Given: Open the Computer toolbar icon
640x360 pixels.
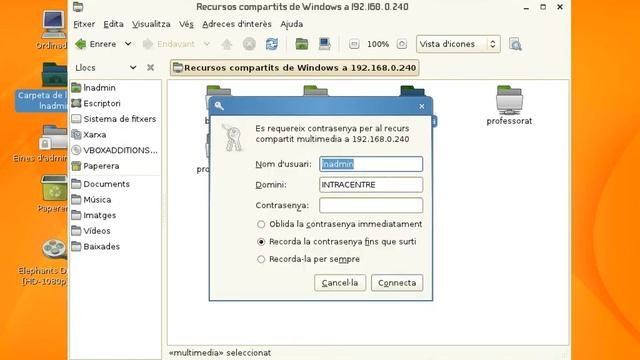Looking at the screenshot, I should (x=324, y=44).
